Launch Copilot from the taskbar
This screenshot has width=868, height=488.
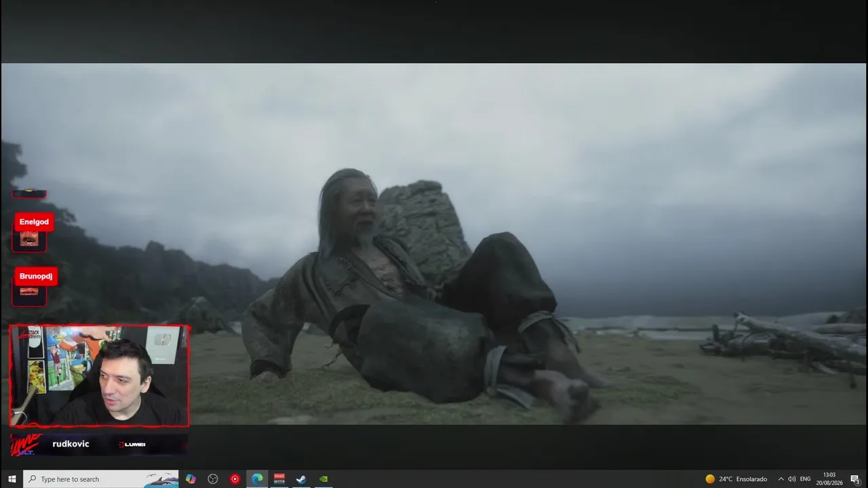(191, 479)
